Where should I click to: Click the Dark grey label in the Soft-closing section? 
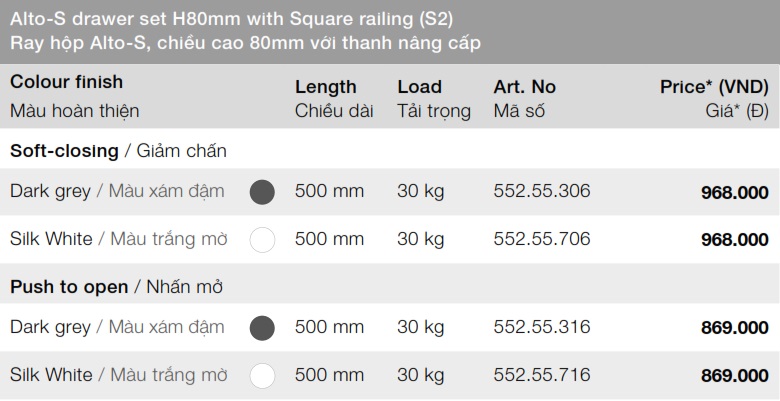click(50, 191)
